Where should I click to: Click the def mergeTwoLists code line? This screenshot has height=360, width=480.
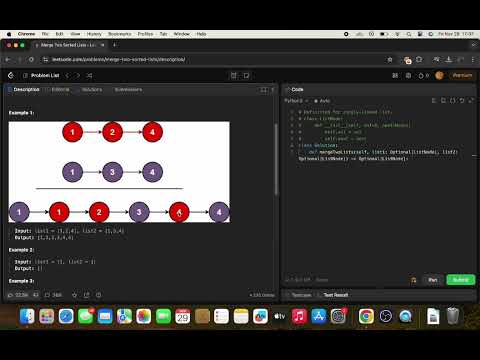[378, 155]
